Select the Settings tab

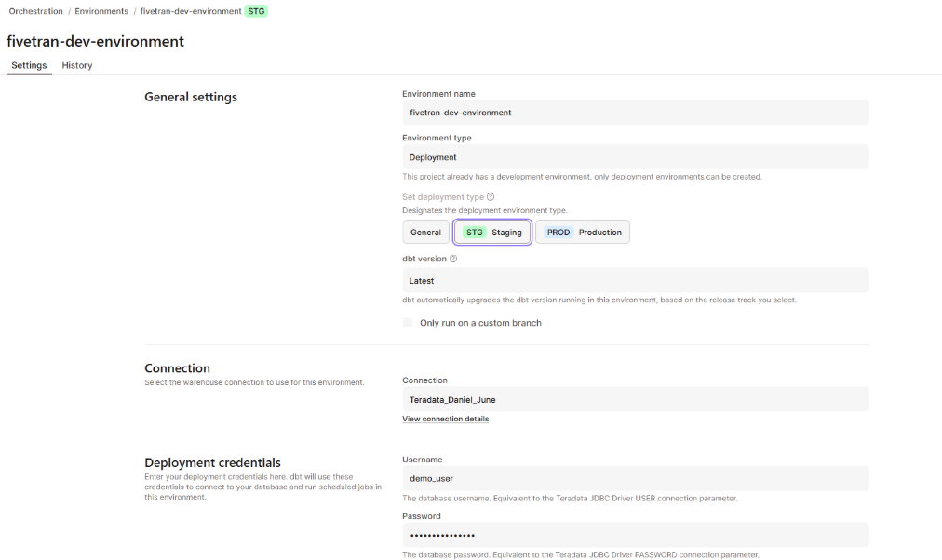pyautogui.click(x=29, y=65)
